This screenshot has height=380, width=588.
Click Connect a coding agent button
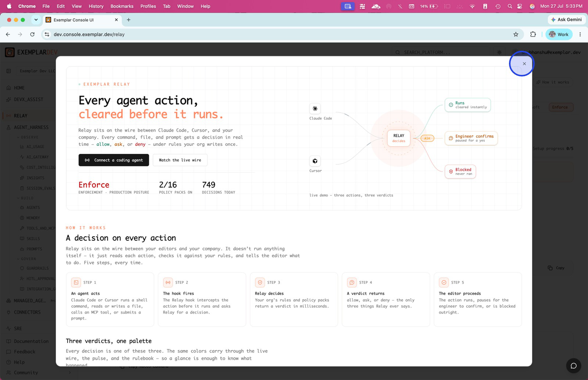114,160
